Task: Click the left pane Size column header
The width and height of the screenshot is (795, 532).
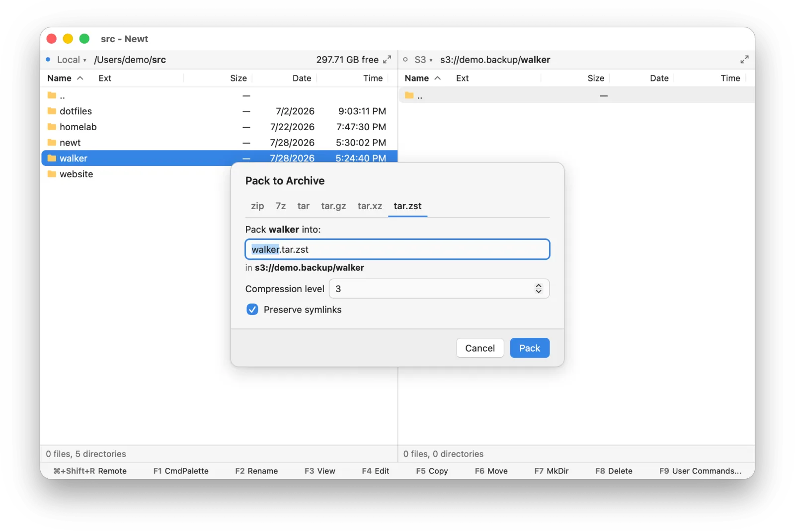Action: pyautogui.click(x=238, y=78)
